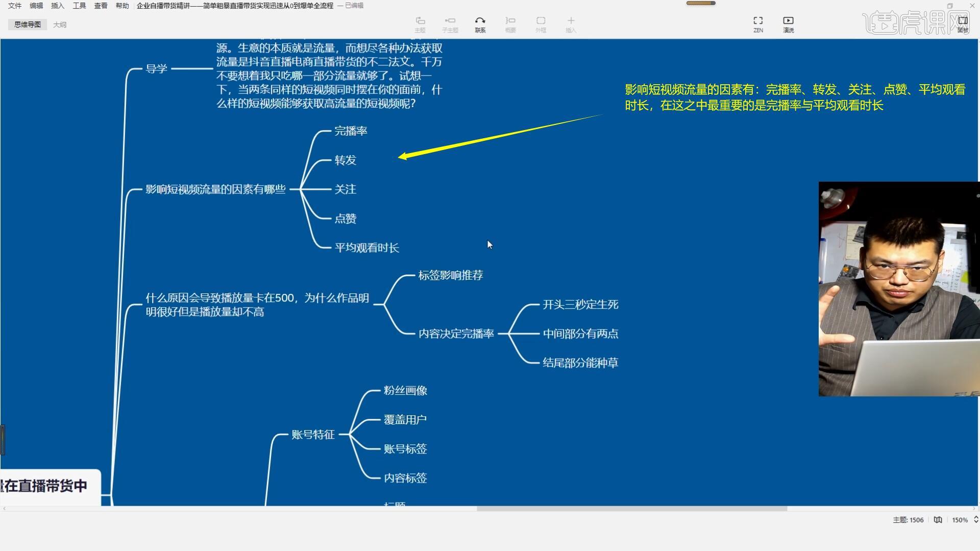980x551 pixels.
Task: Open the 插入 (Insert) menu
Action: click(x=58, y=6)
